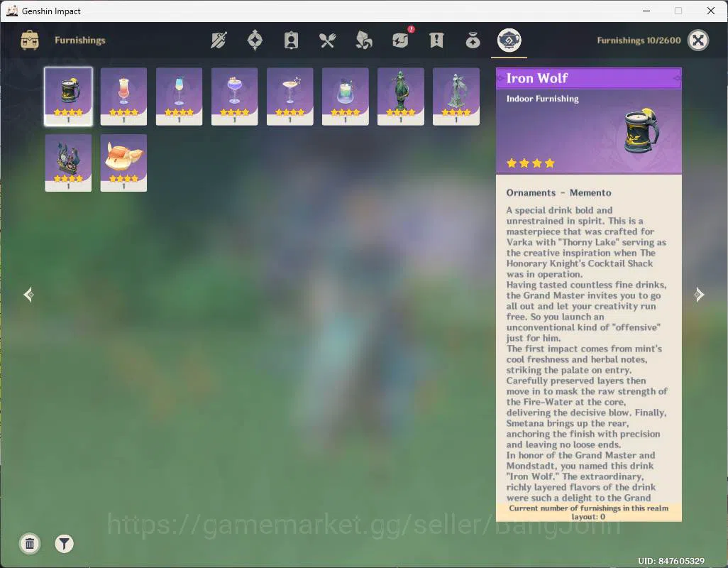Select the red cocktail glass furnishing

pyautogui.click(x=123, y=97)
